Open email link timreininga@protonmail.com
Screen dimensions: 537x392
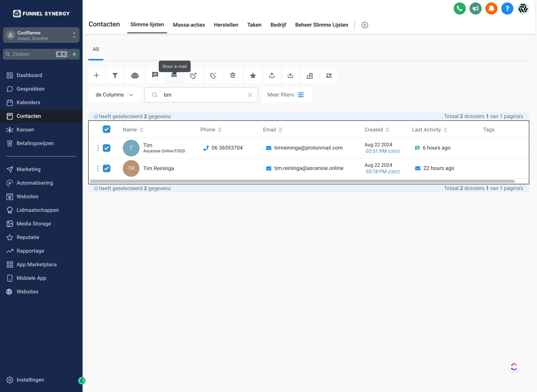(x=308, y=148)
